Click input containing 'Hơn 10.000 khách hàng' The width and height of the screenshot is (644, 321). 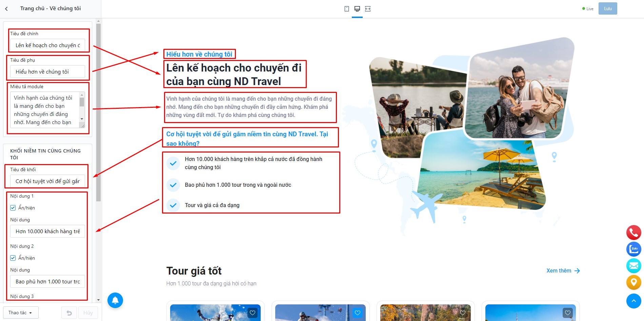[47, 232]
